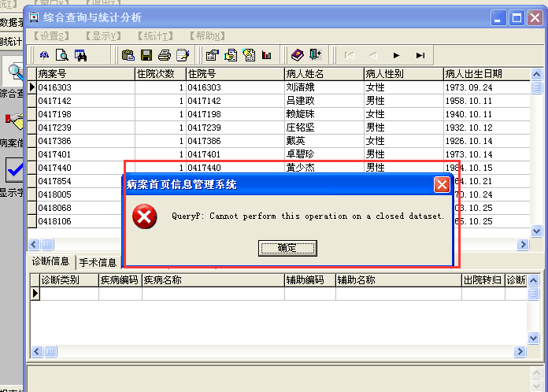Click diagnosis grid up scroll arrow
This screenshot has width=548, height=392.
click(533, 280)
